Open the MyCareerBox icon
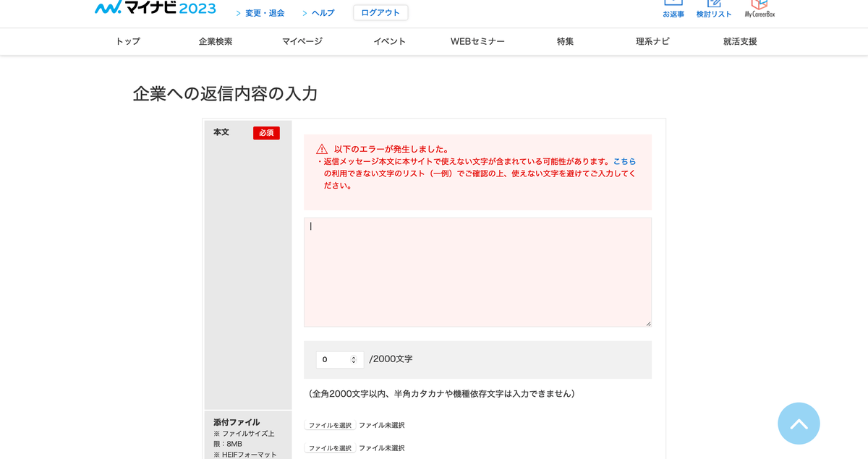The width and height of the screenshot is (868, 459). 759,9
